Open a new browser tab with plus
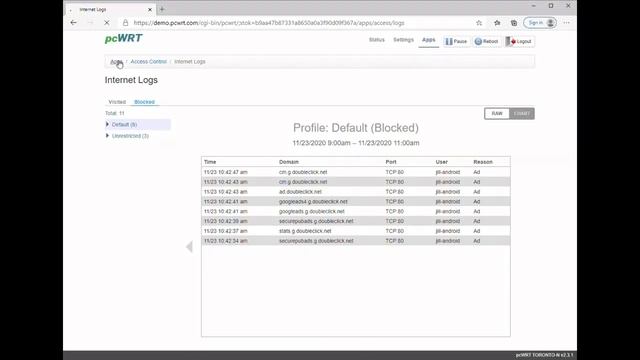Viewport: 640px width, 360px height. click(x=162, y=9)
